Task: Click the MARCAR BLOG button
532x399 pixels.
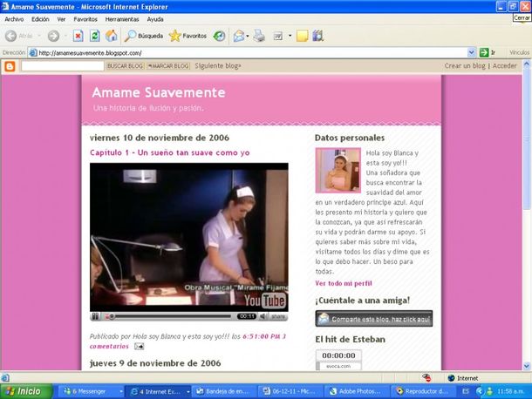Action: 168,66
